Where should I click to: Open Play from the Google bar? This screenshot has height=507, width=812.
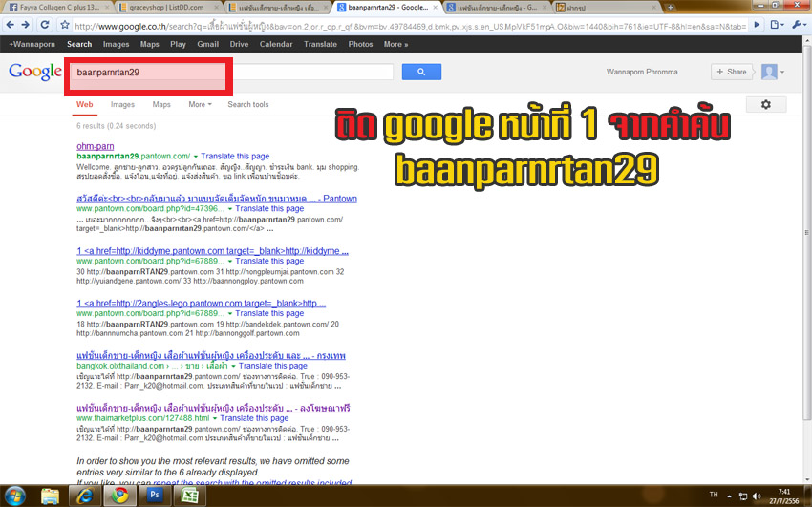178,45
